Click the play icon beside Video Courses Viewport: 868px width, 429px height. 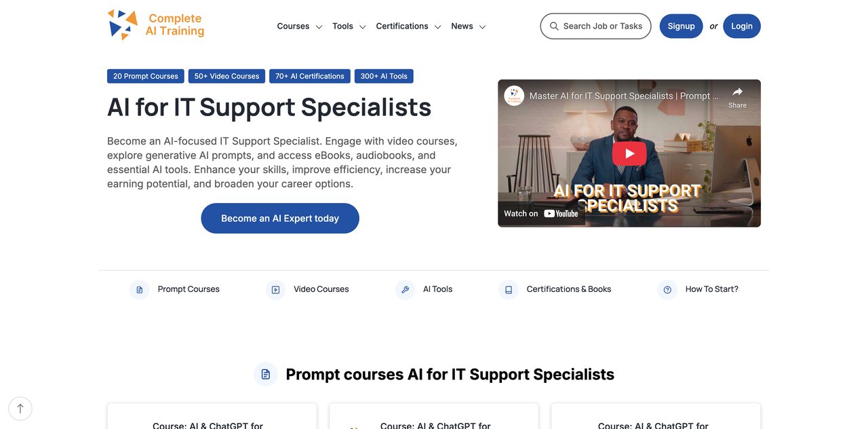pyautogui.click(x=275, y=290)
